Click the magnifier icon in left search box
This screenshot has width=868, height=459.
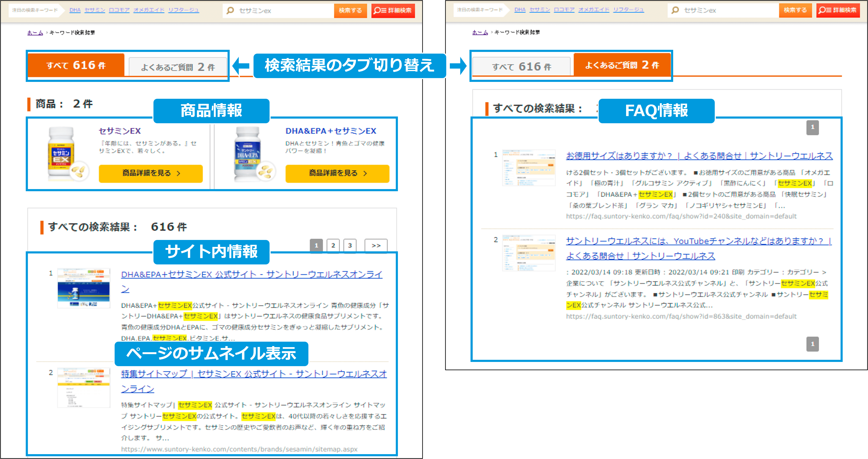point(230,10)
